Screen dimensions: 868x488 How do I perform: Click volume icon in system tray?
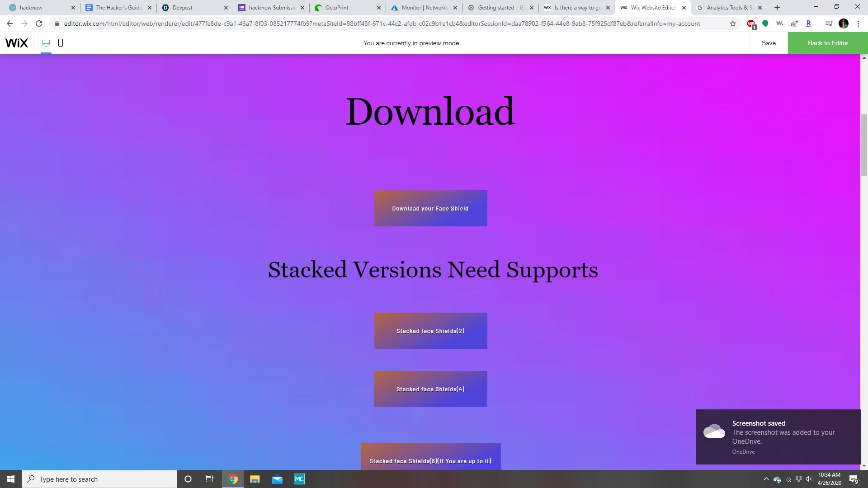click(809, 479)
